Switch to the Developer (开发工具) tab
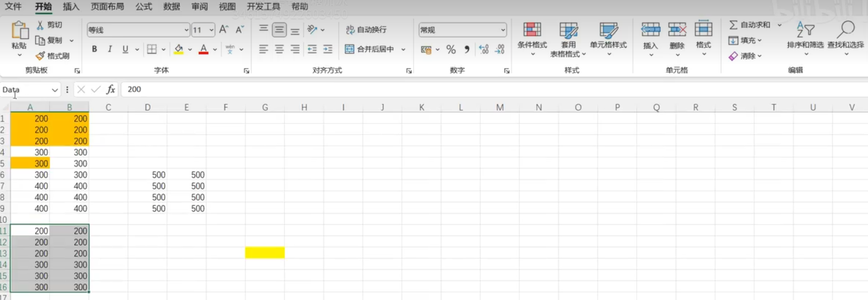The width and height of the screenshot is (868, 300). tap(263, 6)
